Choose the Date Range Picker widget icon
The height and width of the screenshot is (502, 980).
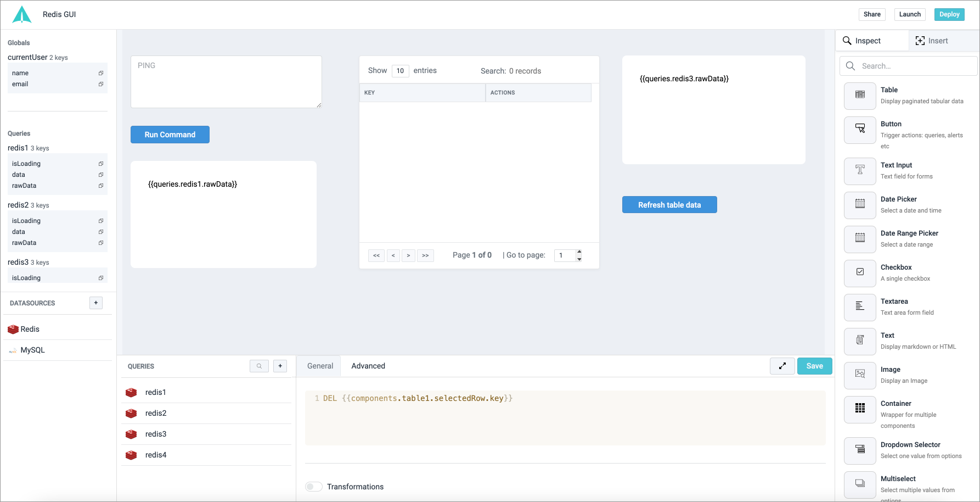[x=860, y=239]
